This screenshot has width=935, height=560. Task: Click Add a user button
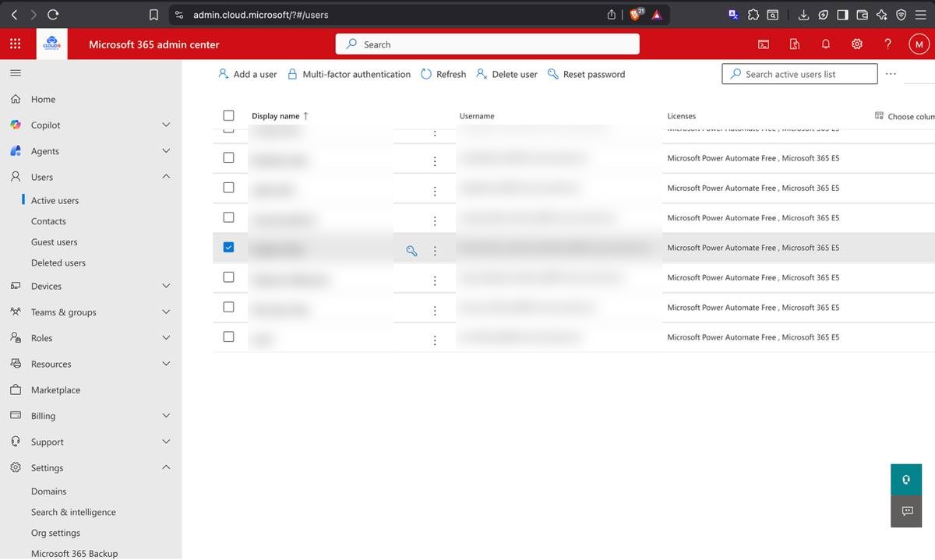(x=247, y=74)
